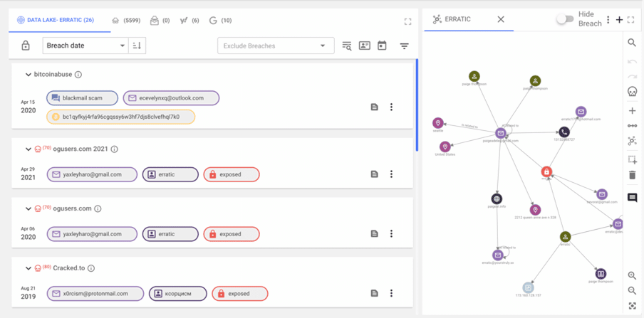Click the skull icon in graph toolbar
Viewport: 644px width, 318px height.
tap(632, 92)
